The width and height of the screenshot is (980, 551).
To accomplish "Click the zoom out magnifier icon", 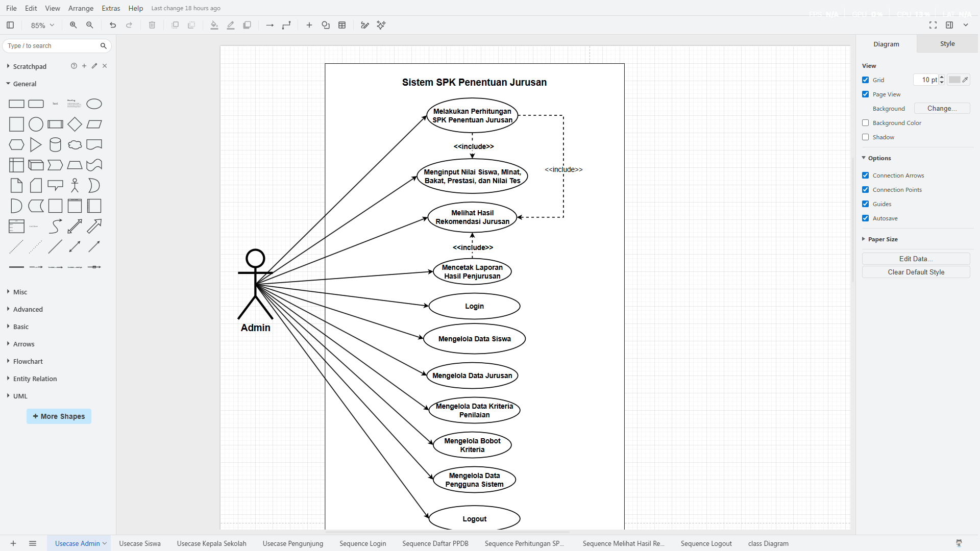I will [90, 25].
